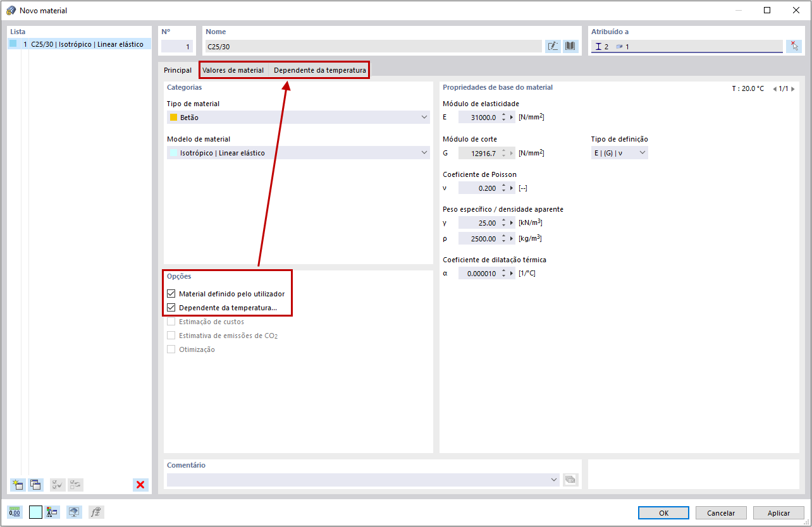Image resolution: width=812 pixels, height=527 pixels.
Task: Toggle Estimação de custos checkbox
Action: point(171,322)
